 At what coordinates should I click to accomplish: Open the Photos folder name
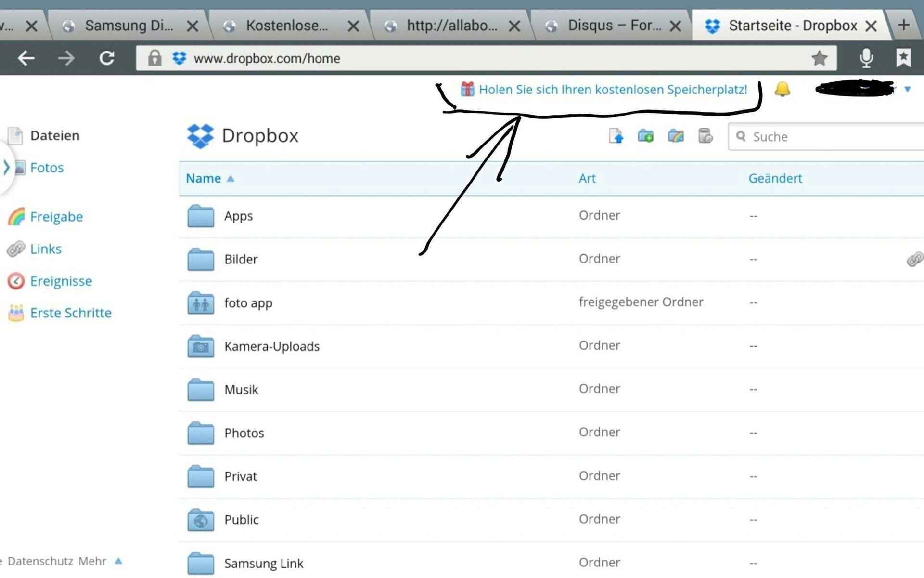point(244,433)
